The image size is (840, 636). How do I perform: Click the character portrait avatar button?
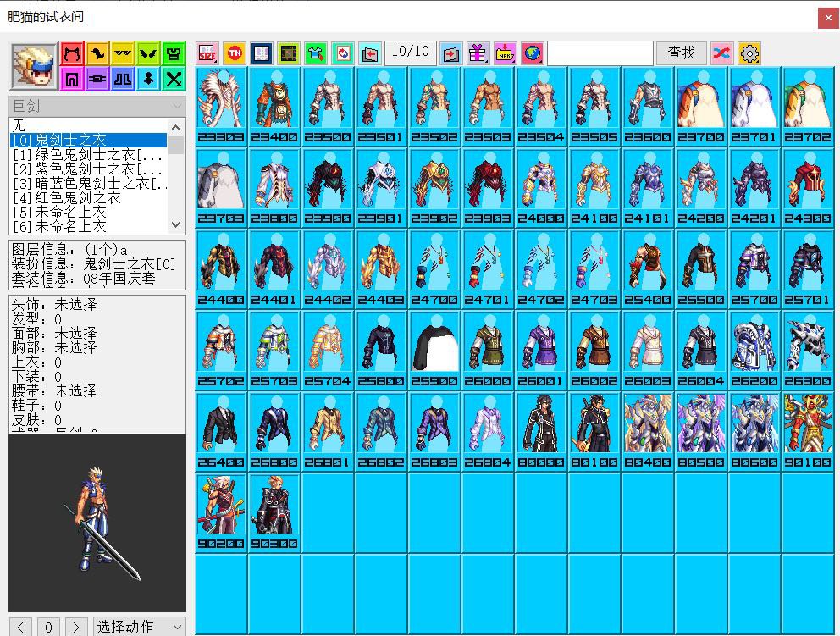point(33,66)
